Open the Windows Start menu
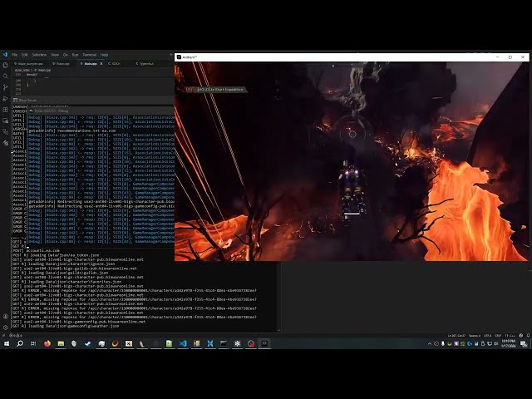Viewport: 532px width, 399px height. point(6,343)
